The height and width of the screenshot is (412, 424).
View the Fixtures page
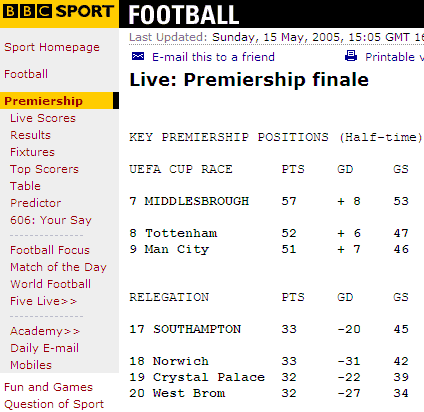point(32,152)
